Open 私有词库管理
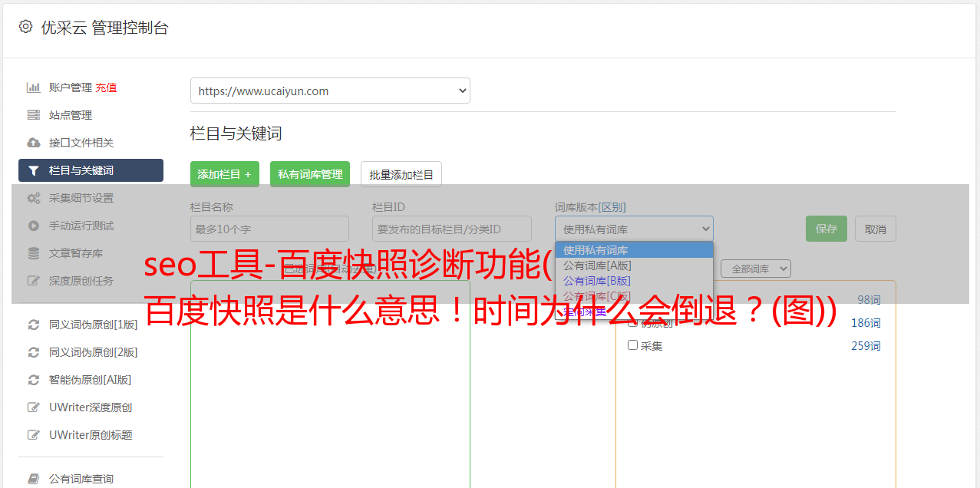Viewport: 980px width, 488px height. pyautogui.click(x=310, y=174)
